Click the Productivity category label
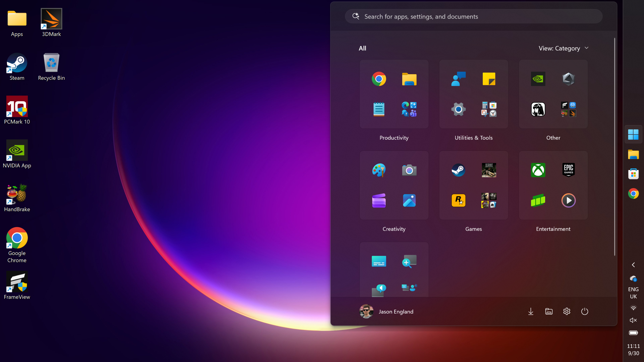Screen dimensions: 644x362 [394, 138]
